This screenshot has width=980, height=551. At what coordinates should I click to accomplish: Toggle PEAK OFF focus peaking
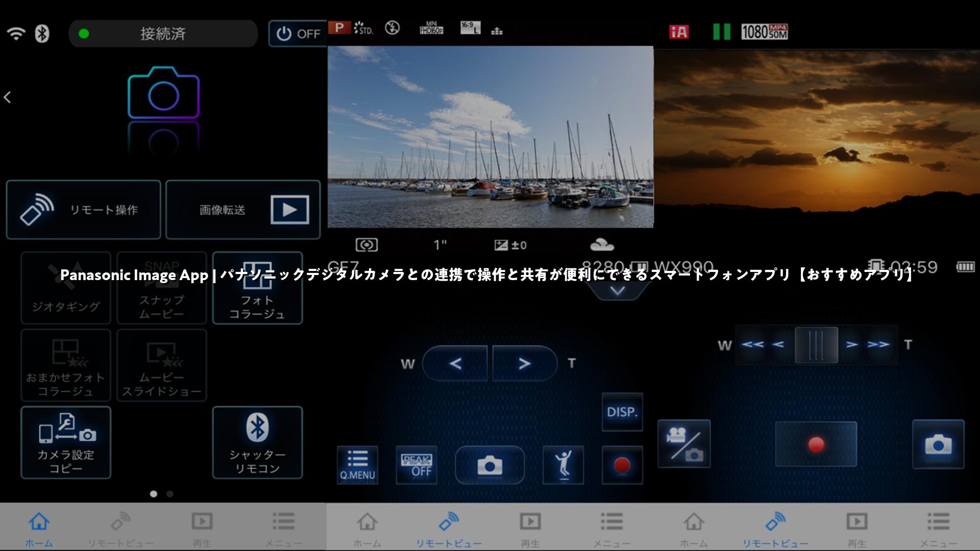point(416,465)
